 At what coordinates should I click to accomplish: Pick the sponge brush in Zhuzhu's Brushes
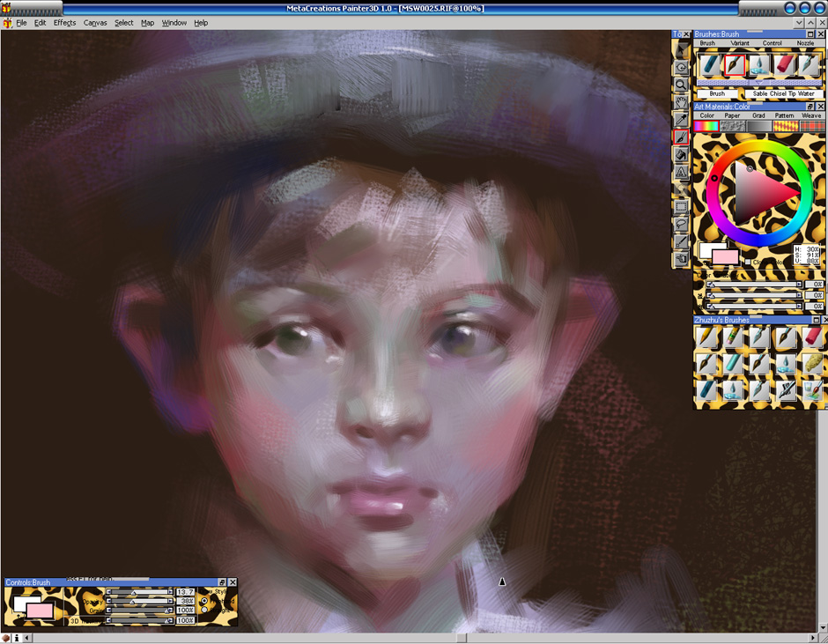coord(813,364)
